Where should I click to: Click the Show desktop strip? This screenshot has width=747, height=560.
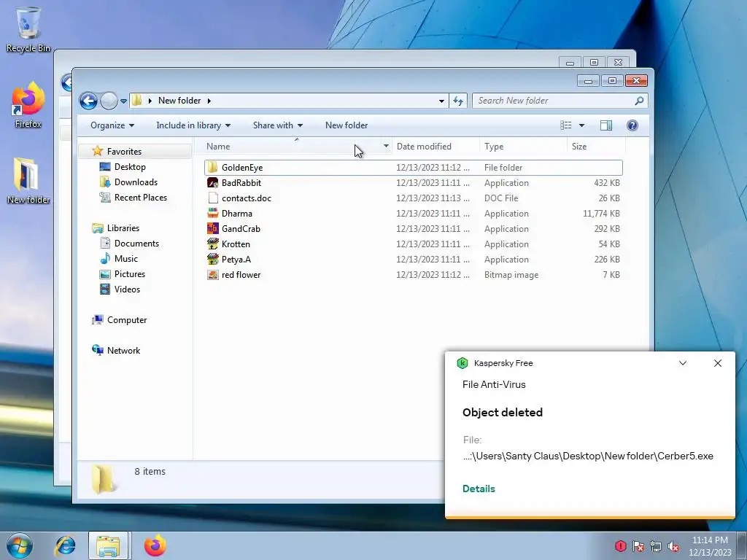point(742,545)
